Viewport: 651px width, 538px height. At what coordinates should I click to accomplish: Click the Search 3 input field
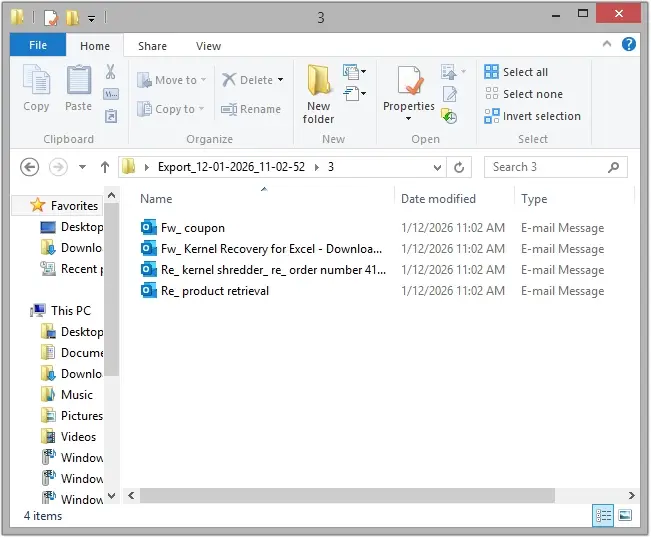(556, 167)
